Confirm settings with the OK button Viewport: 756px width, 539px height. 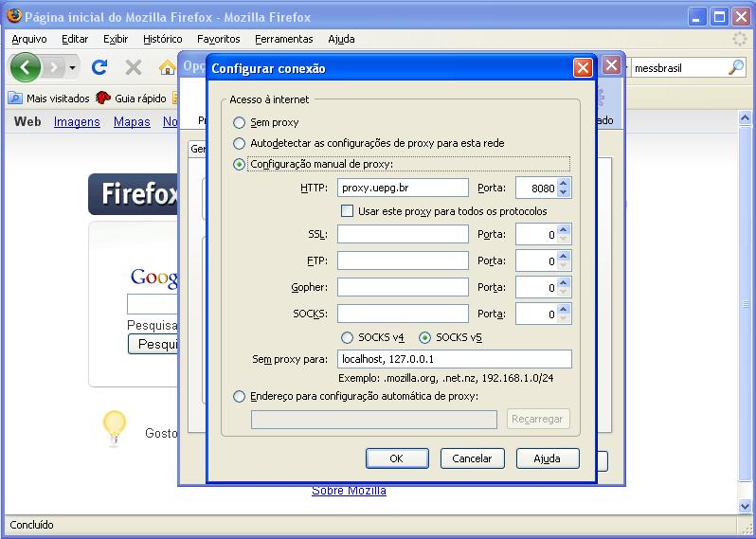397,458
